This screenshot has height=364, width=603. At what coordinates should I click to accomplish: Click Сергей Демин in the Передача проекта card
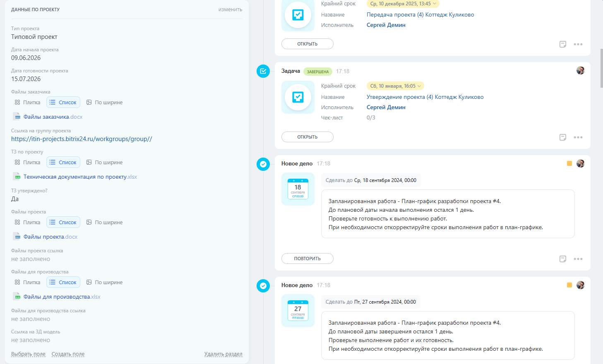pos(386,25)
